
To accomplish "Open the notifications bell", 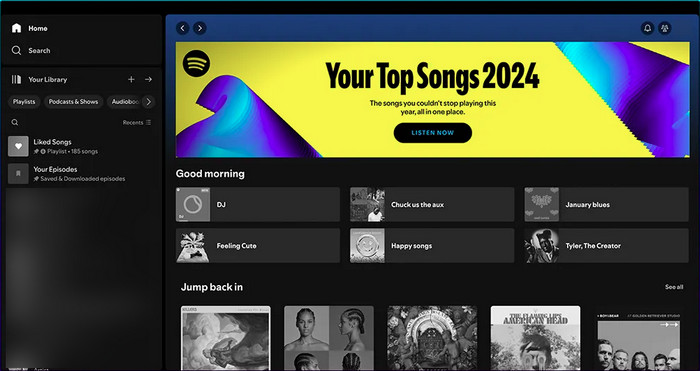I will [x=647, y=28].
